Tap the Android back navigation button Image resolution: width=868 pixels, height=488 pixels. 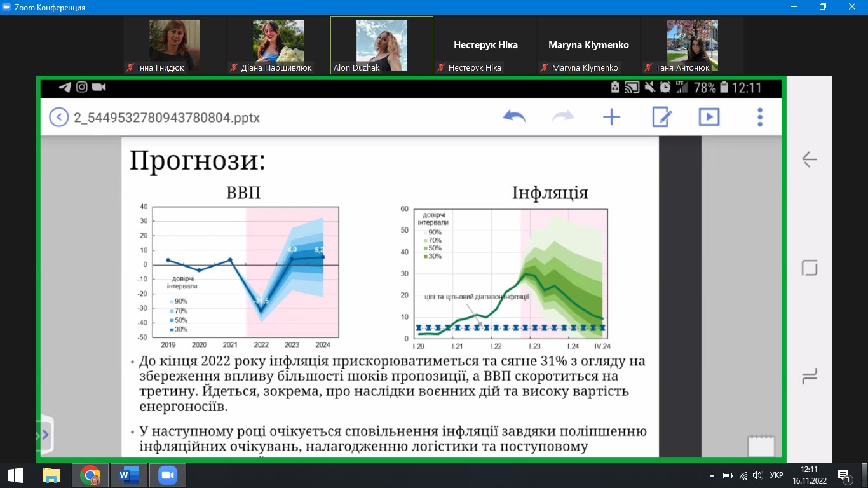point(809,159)
